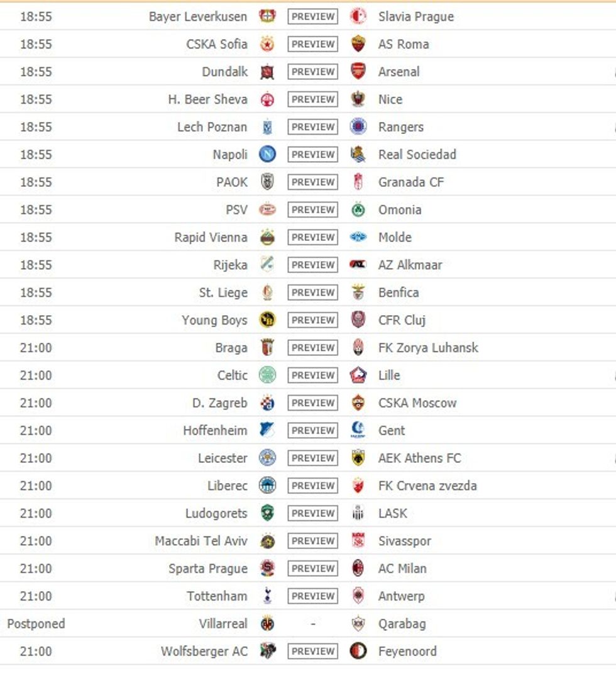The image size is (616, 673).
Task: Click the Benfica eagle crest
Action: (x=358, y=292)
